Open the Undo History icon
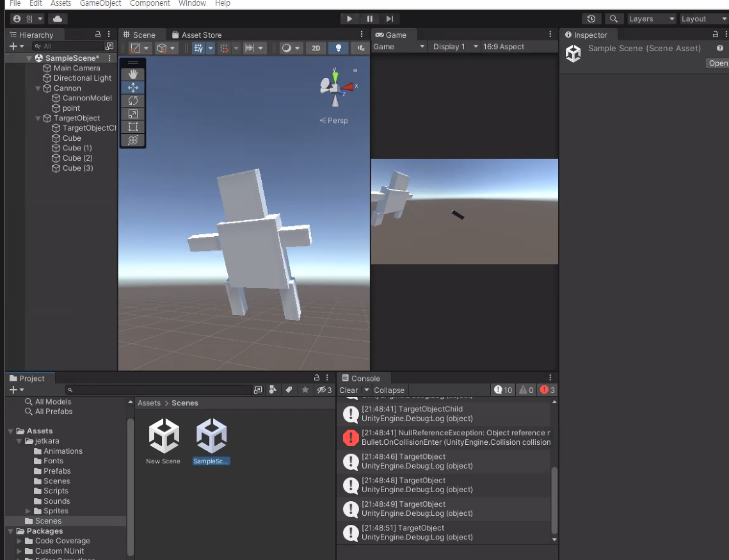This screenshot has width=729, height=560. (x=591, y=19)
